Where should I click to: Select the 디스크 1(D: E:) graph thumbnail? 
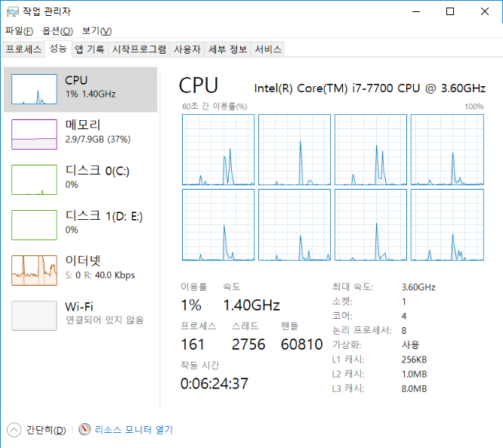pos(34,225)
